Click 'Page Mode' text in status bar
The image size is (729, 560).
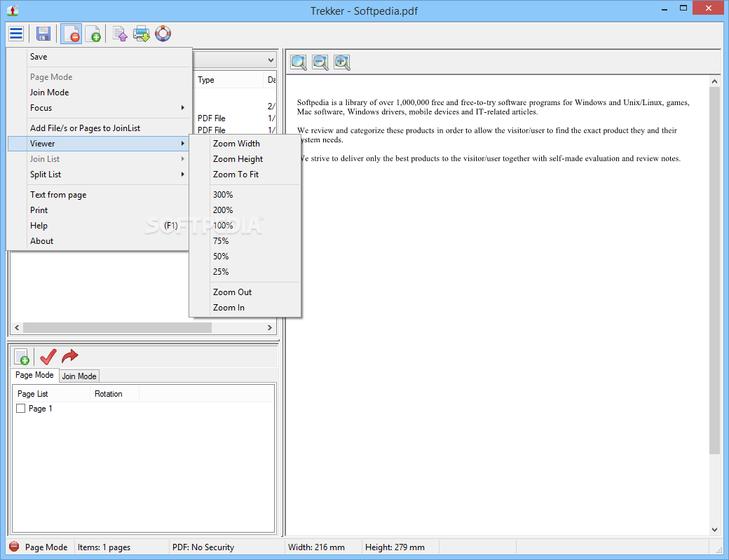46,547
